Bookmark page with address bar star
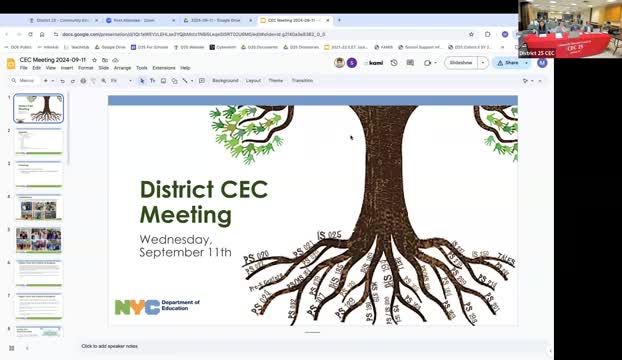622x360 pixels. (x=471, y=34)
